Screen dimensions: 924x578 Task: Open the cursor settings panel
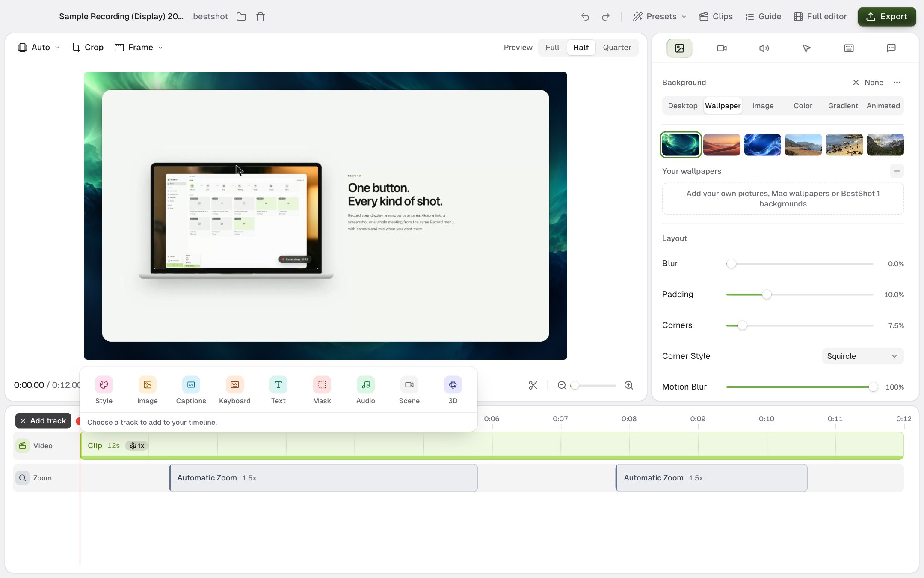pos(806,48)
